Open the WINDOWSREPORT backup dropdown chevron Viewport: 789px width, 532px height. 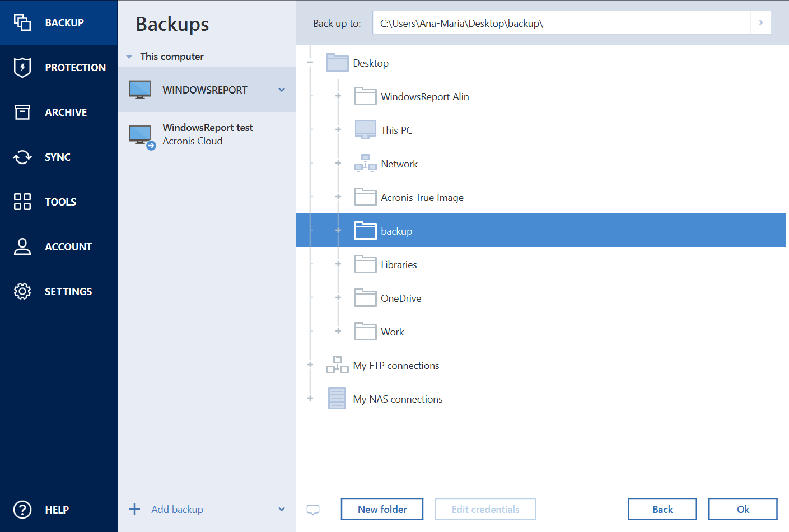(282, 90)
